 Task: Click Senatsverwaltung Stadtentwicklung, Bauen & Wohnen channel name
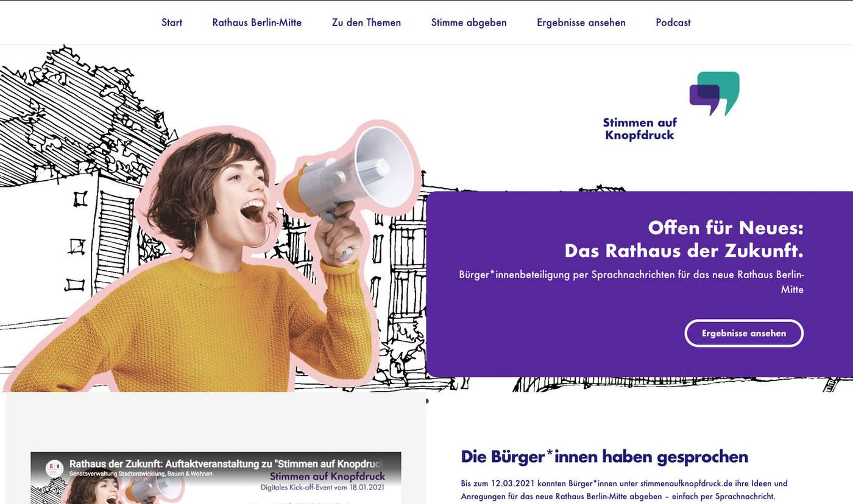[x=141, y=474]
